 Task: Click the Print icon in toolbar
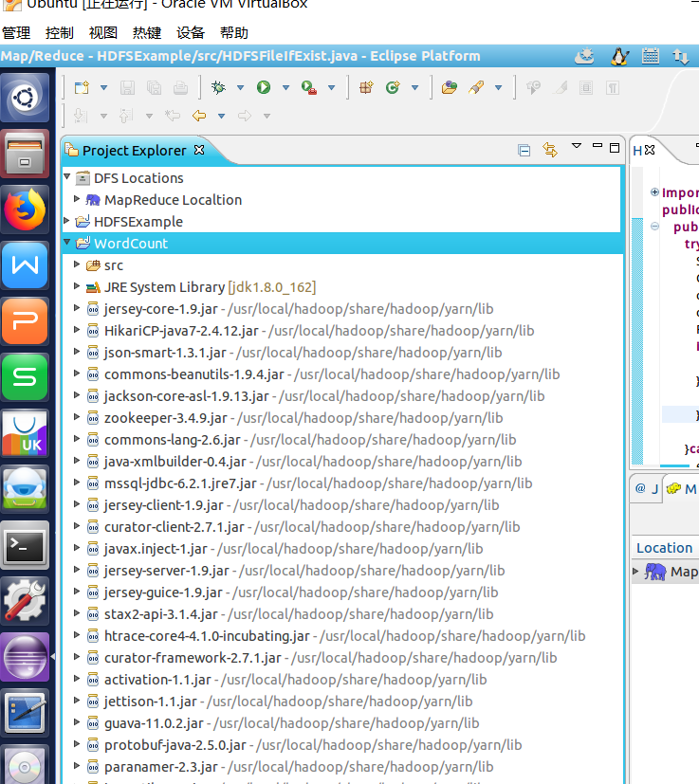click(180, 88)
